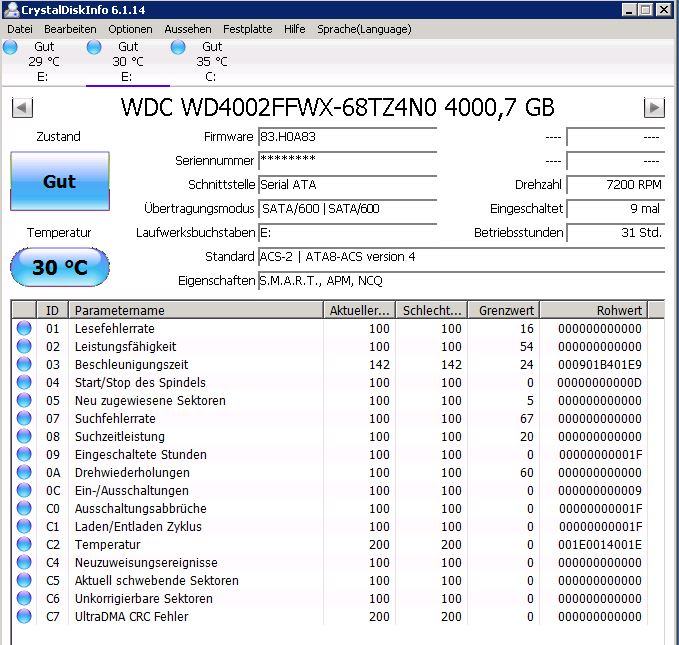This screenshot has width=679, height=645.
Task: Go to previous disk with left arrow
Action: tap(22, 107)
